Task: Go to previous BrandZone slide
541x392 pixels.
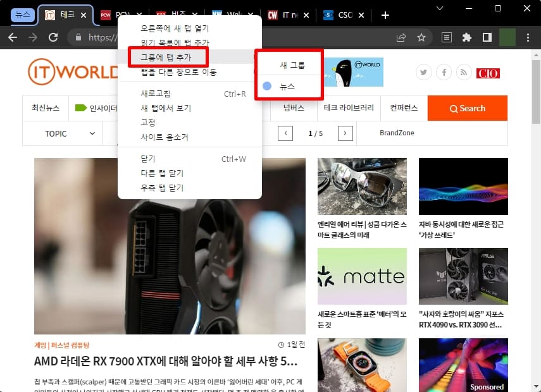Action: click(285, 133)
